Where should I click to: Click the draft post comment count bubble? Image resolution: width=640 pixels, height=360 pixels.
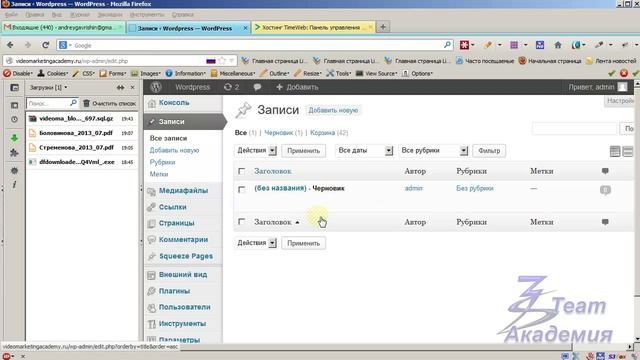(x=605, y=190)
